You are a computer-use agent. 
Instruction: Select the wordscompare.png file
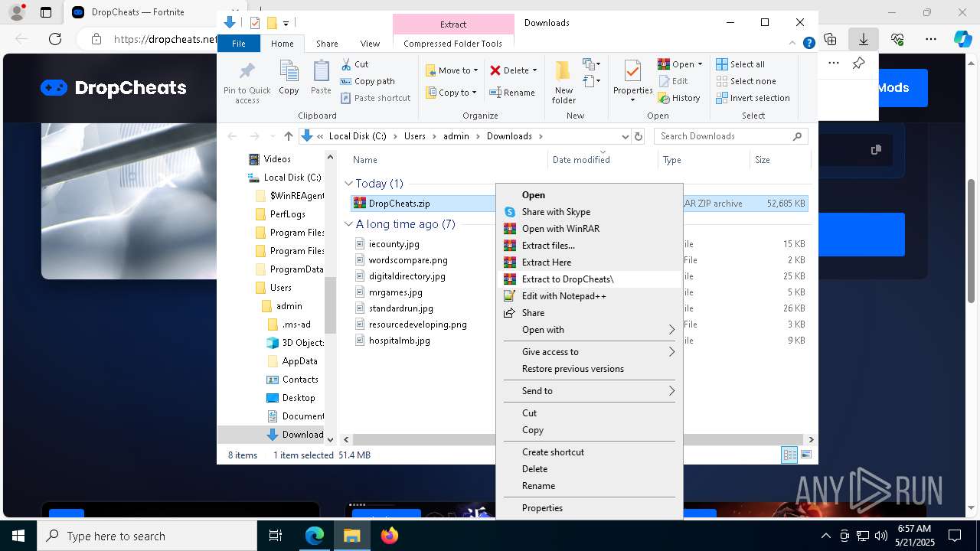tap(407, 260)
